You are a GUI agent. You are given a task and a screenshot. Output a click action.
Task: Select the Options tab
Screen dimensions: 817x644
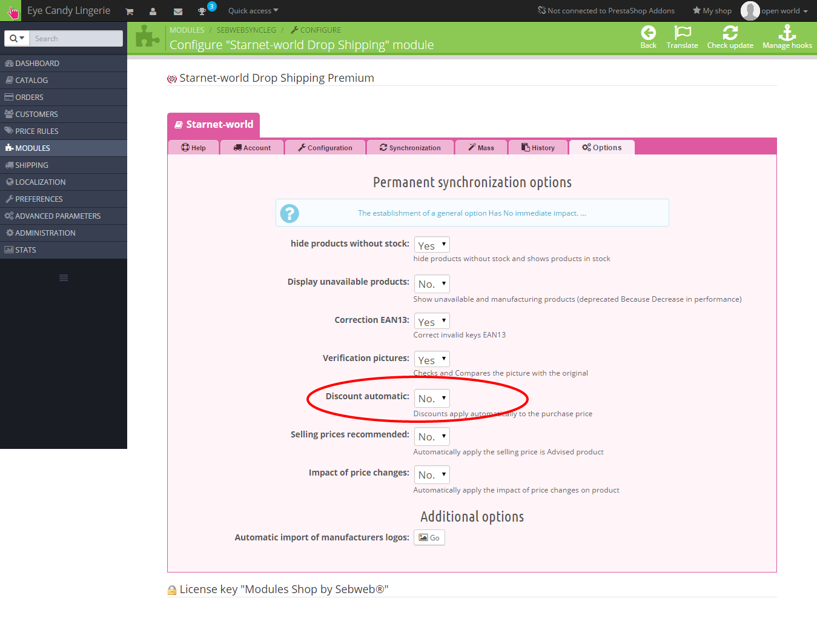(601, 147)
